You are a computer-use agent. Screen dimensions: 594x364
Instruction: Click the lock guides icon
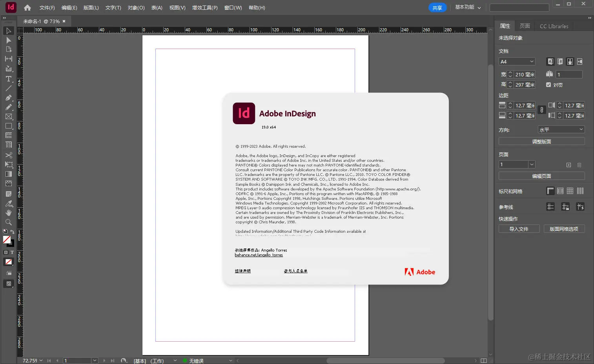tap(565, 206)
